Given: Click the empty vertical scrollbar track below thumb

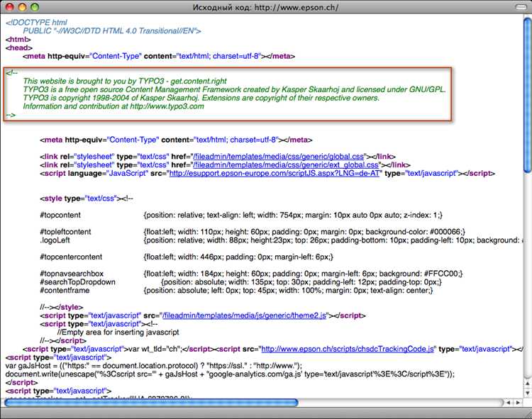Looking at the screenshot, I should pos(527,284).
